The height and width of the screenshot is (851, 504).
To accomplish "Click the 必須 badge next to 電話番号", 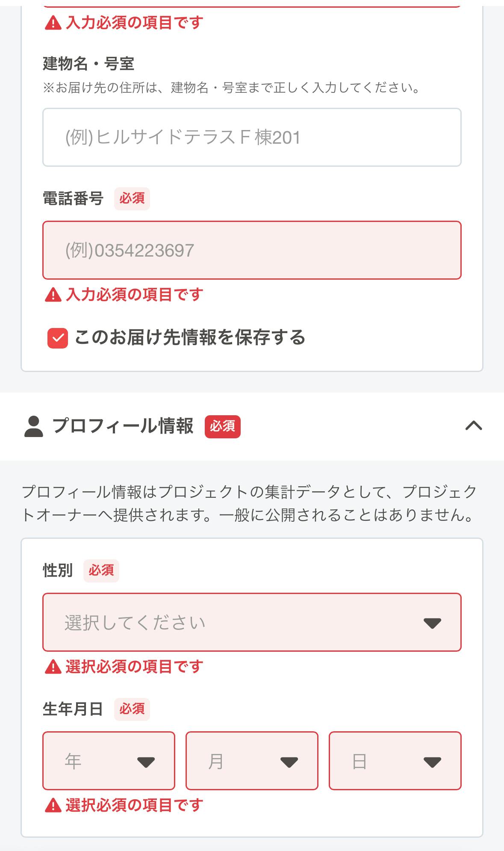I will pyautogui.click(x=132, y=198).
